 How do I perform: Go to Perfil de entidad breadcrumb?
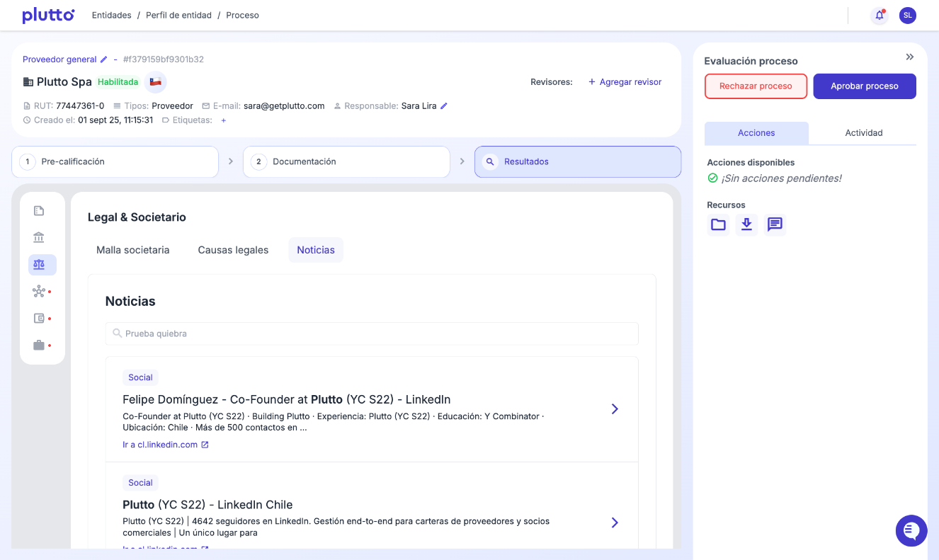pos(178,15)
